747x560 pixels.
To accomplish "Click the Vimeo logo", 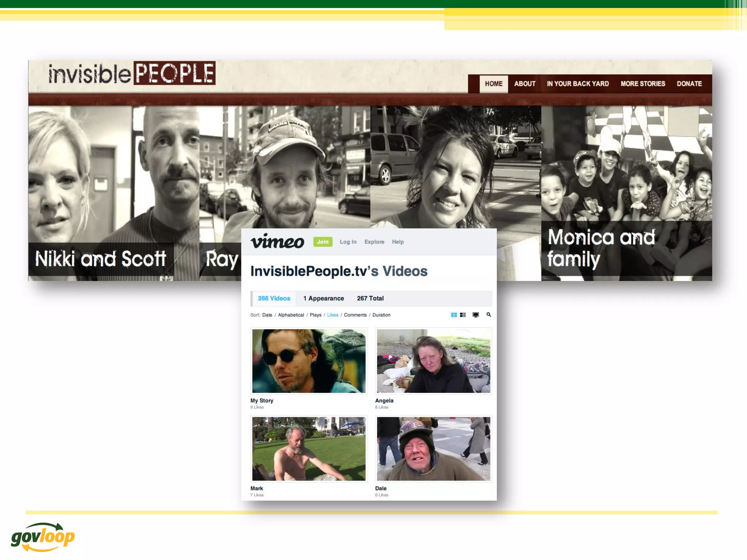I will pyautogui.click(x=277, y=242).
